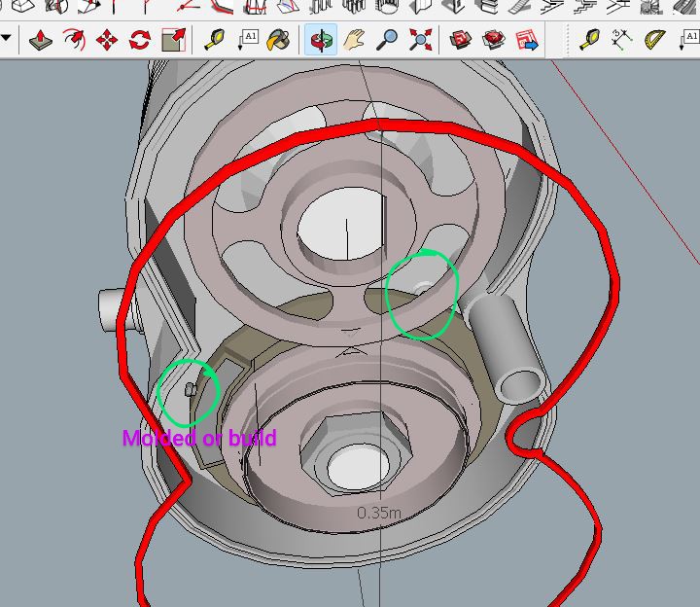The image size is (700, 607).
Task: Click the stacked slabs icon in the top row
Action: click(487, 7)
